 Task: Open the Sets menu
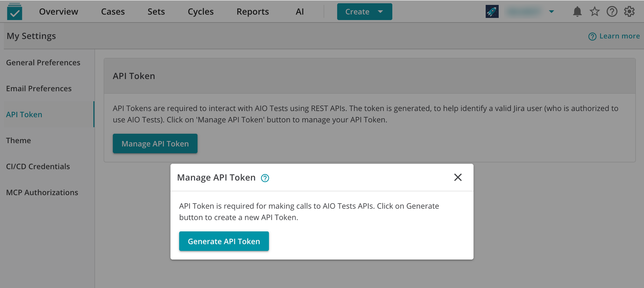click(x=156, y=12)
